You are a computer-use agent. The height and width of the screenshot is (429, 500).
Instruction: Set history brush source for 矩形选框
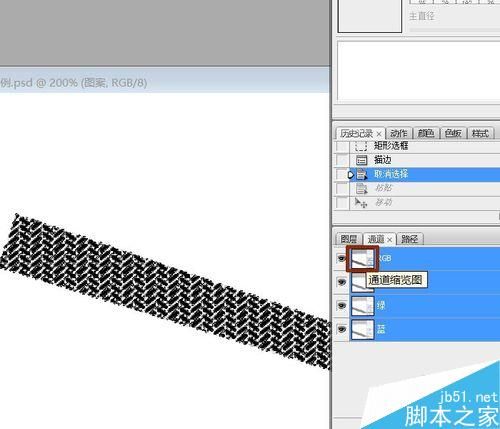click(x=342, y=146)
